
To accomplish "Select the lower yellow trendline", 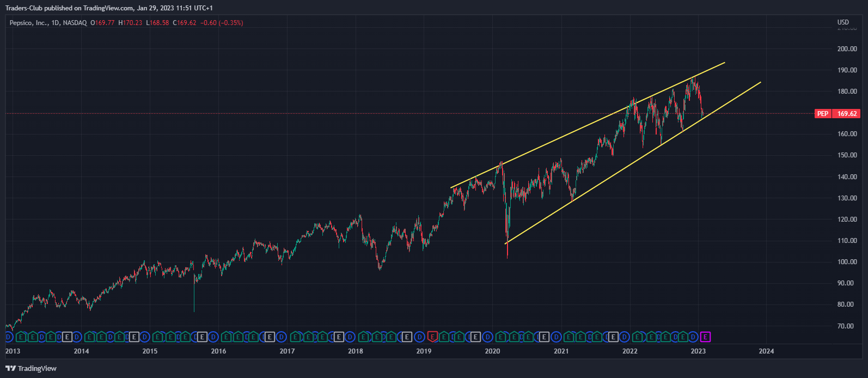I will point(633,162).
